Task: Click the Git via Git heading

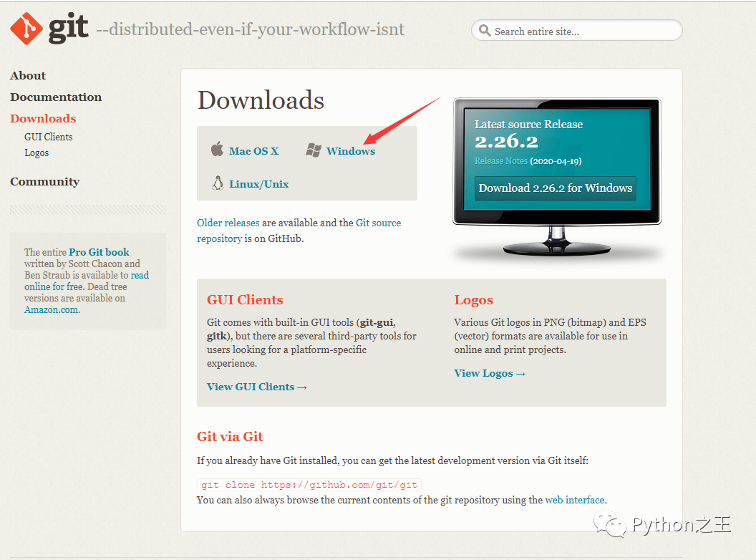Action: (230, 437)
